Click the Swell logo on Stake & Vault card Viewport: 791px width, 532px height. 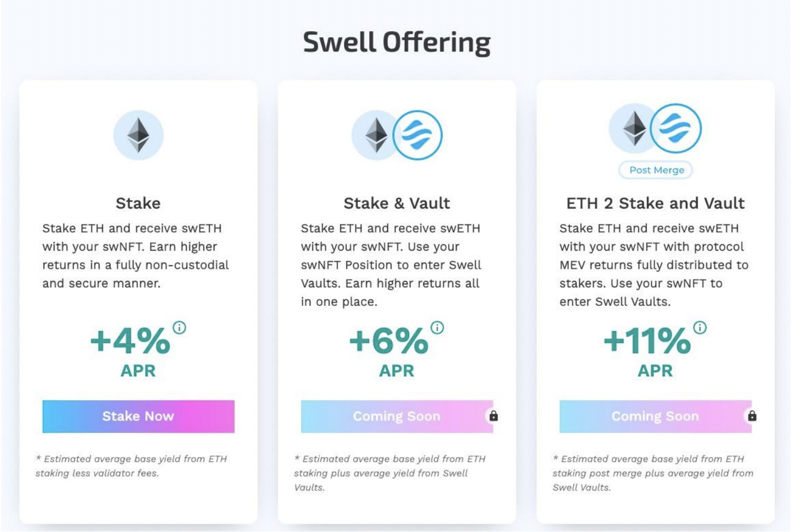(417, 135)
